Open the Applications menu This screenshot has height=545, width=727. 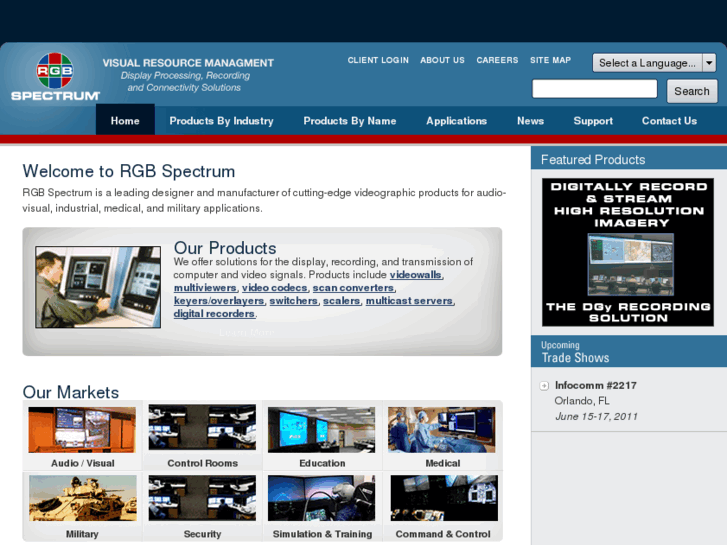tap(457, 121)
